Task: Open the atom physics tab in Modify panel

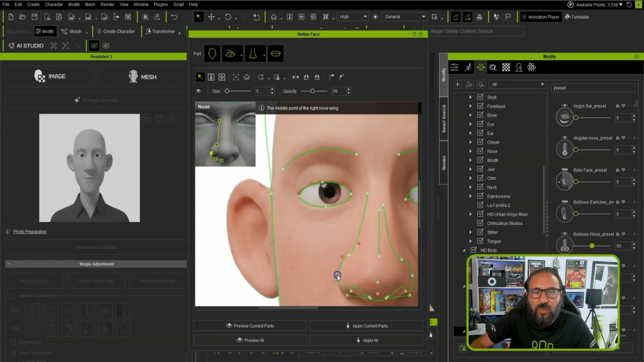Action: click(x=531, y=67)
